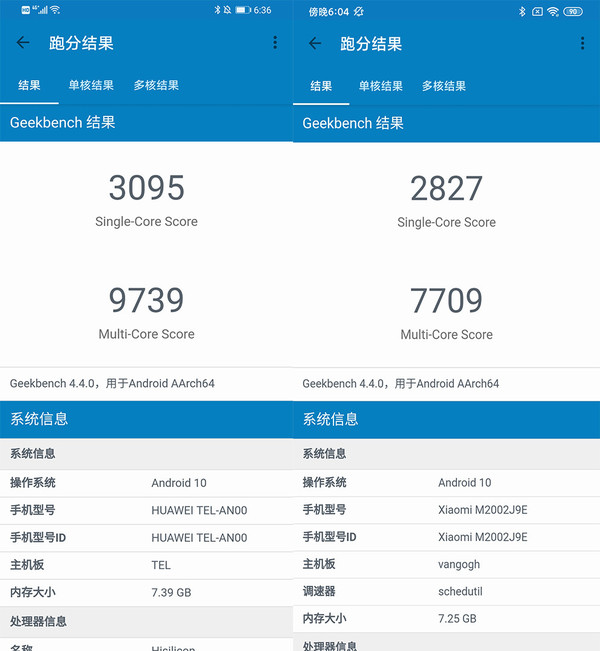
Task: Tap the Wi-Fi icon in the Xiaomi screen status bar
Action: (553, 12)
